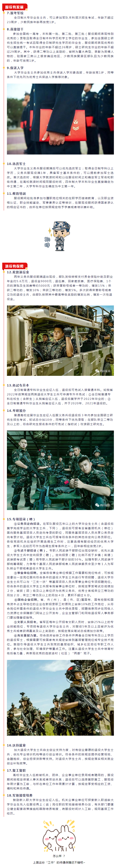Click the 四川征兵 watermark on vehicle photo
Viewport: 118px width, 868px height.
click(103, 371)
